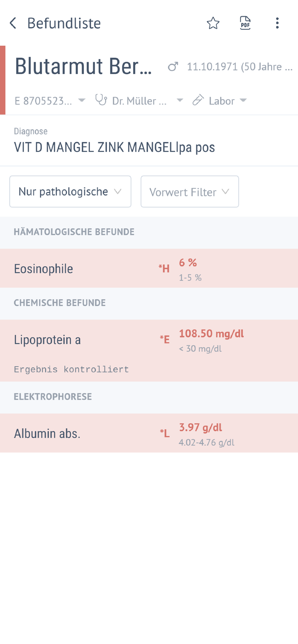Expand the E 8705523 order dropdown
Image resolution: width=298 pixels, height=644 pixels.
point(82,100)
